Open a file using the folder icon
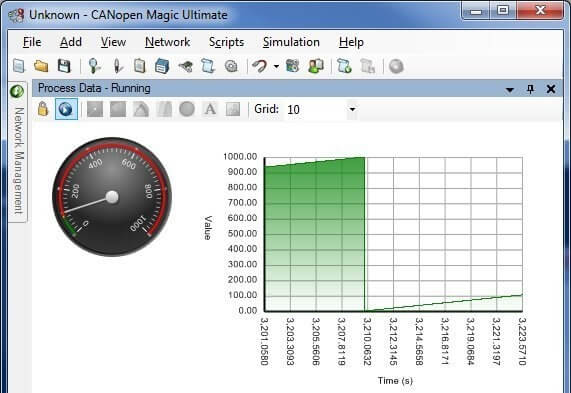 point(41,66)
